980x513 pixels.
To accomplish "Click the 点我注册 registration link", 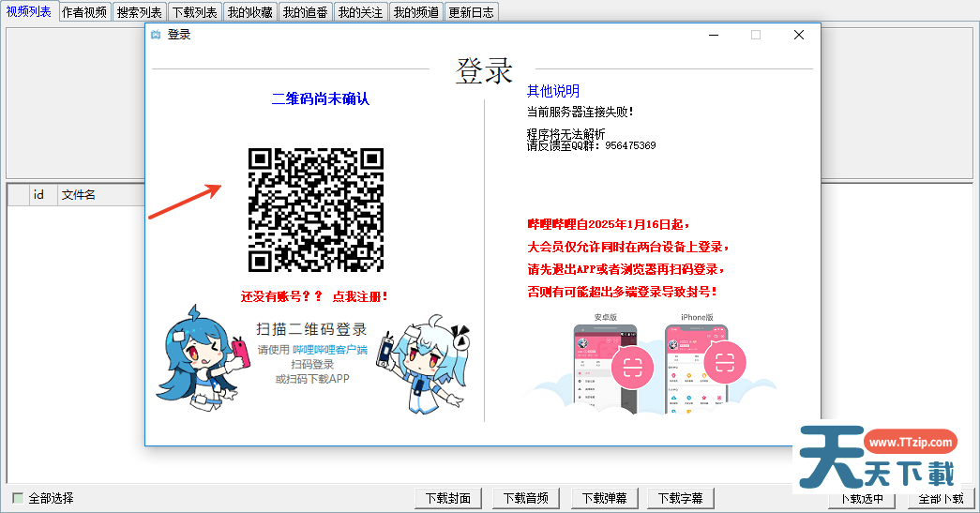I will [x=360, y=296].
